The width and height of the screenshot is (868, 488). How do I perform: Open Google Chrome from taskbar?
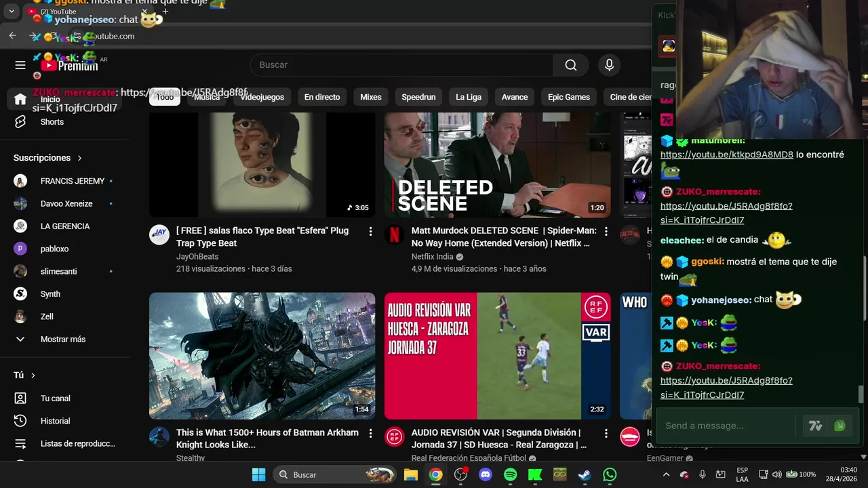point(435,474)
